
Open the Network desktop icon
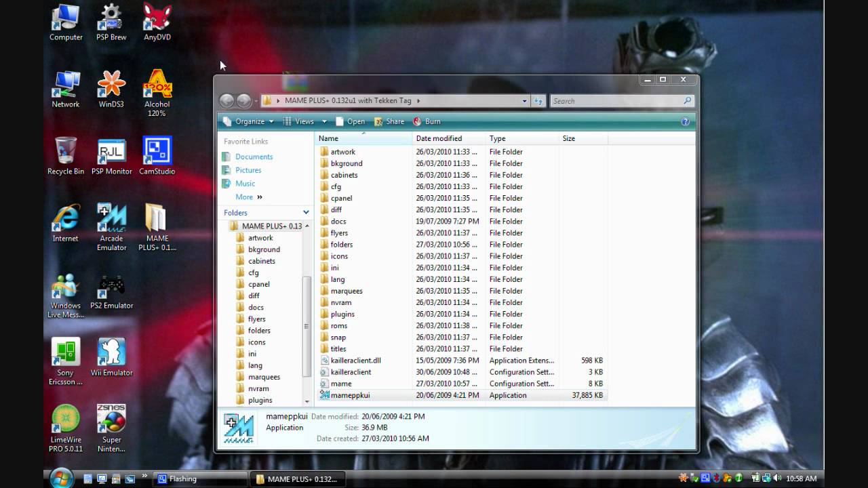pyautogui.click(x=66, y=90)
